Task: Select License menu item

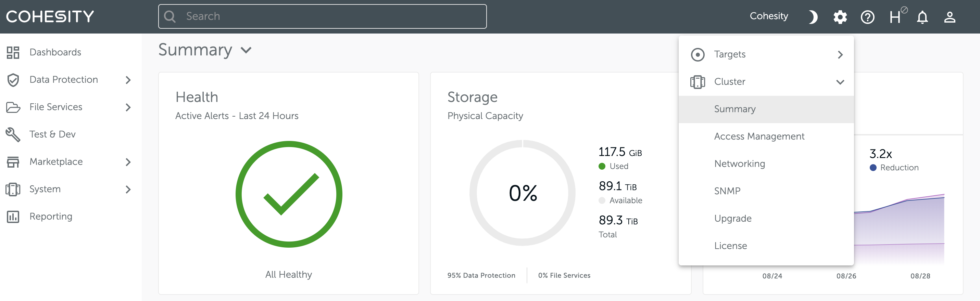Action: 766,246
